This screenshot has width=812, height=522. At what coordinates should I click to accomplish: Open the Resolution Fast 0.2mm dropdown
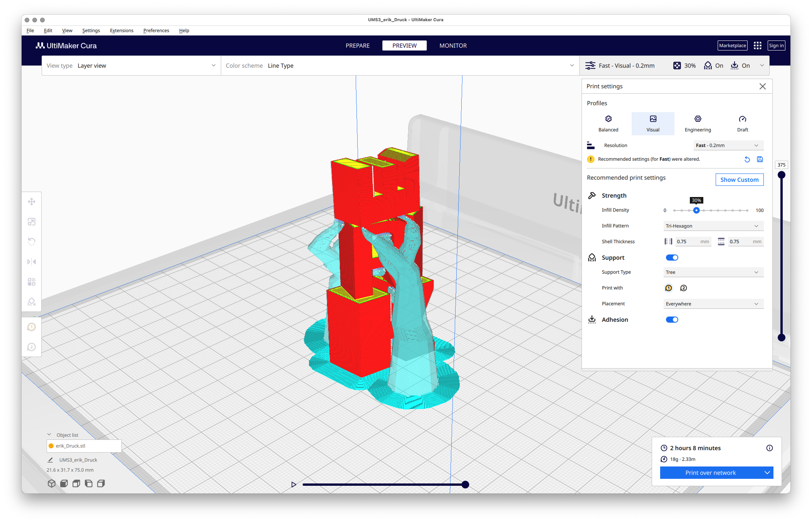pos(728,145)
